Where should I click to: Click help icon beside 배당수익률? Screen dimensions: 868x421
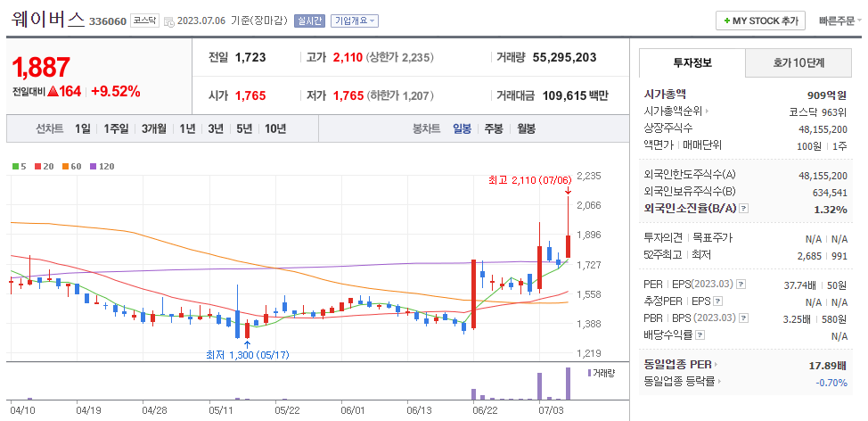point(700,335)
